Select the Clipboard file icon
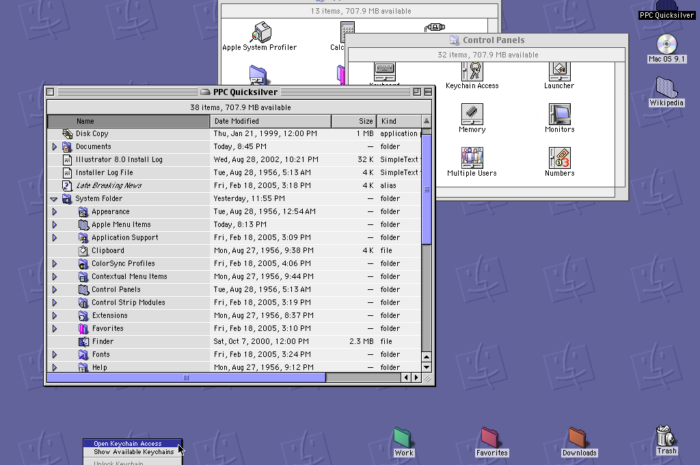700x465 pixels. point(83,250)
